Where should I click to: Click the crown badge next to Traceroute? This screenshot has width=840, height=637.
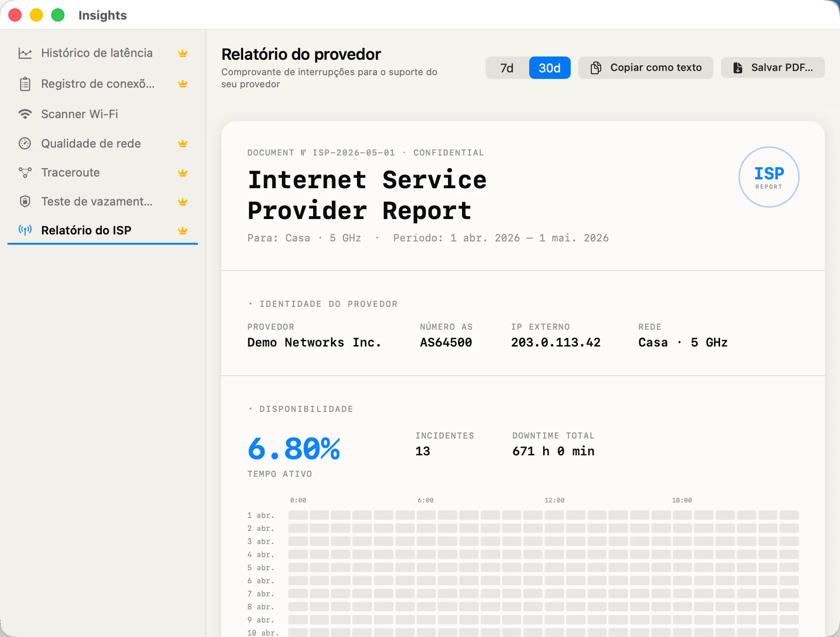[183, 173]
